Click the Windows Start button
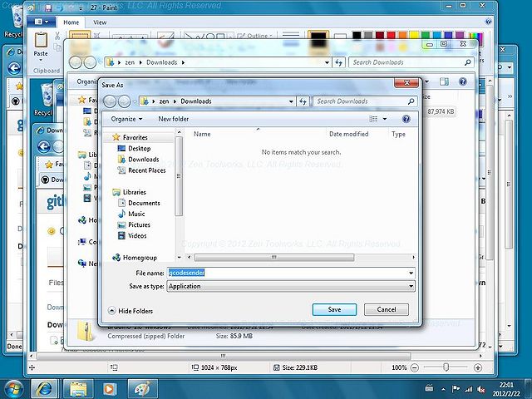 tap(13, 389)
